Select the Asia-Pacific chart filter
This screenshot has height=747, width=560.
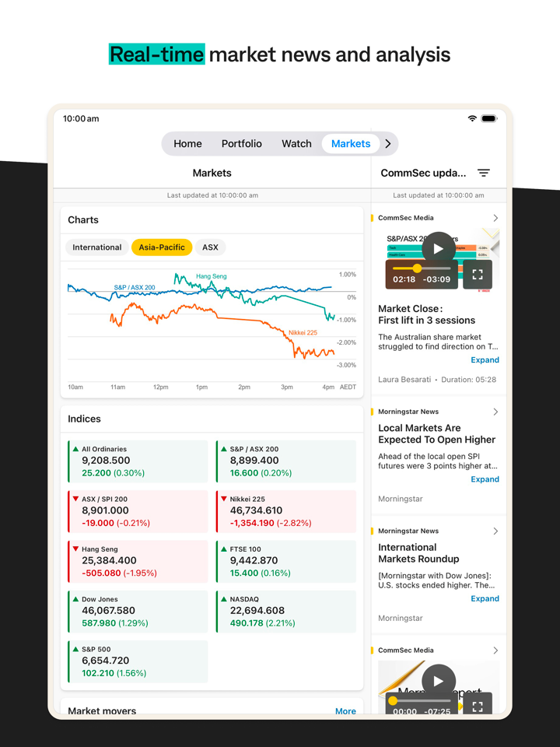[162, 247]
